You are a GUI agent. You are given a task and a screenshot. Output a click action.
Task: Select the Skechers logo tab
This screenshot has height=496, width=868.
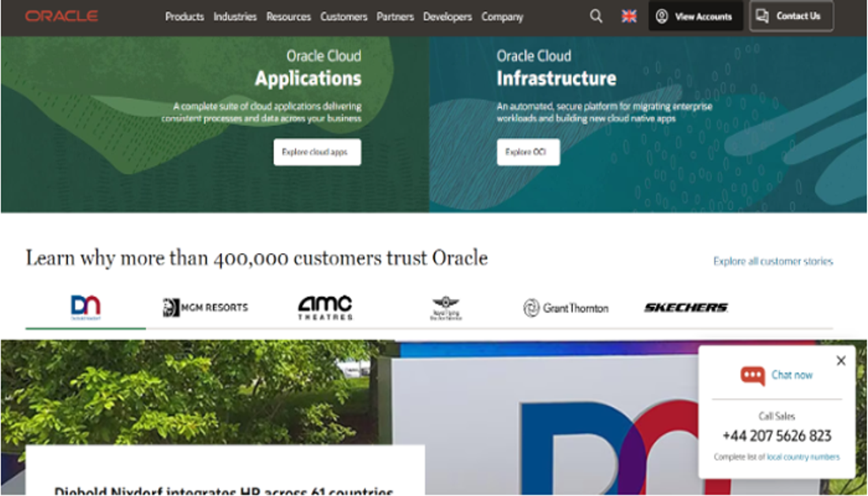(x=686, y=308)
